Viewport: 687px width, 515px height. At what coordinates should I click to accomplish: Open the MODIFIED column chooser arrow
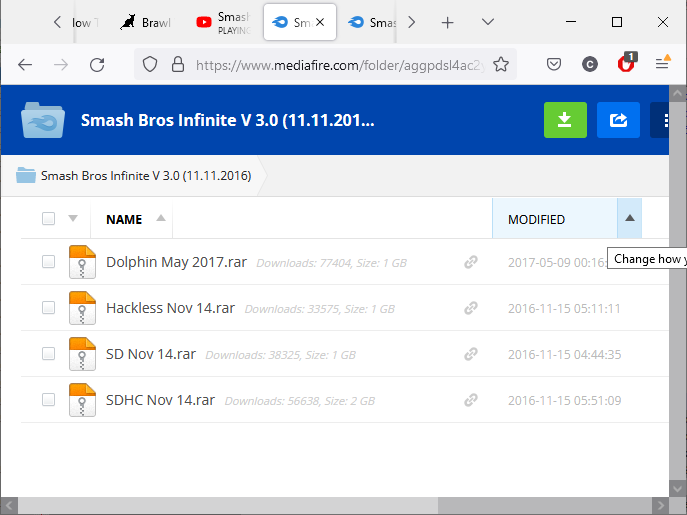[x=630, y=218]
